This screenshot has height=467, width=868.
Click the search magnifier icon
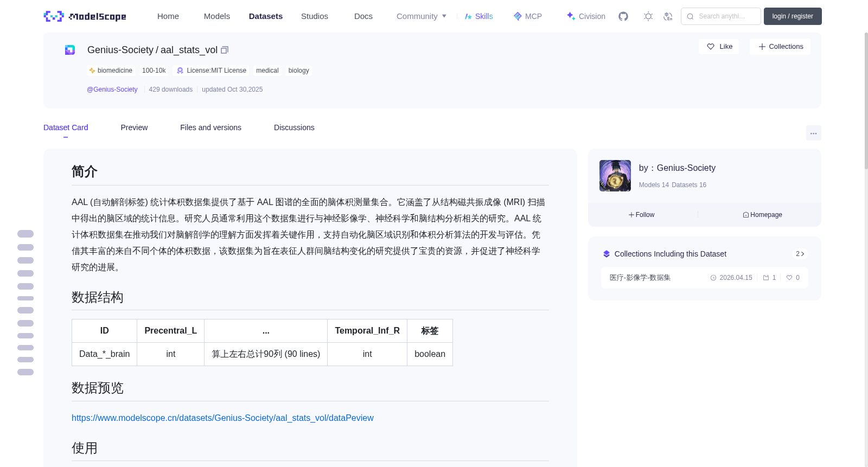(x=691, y=16)
